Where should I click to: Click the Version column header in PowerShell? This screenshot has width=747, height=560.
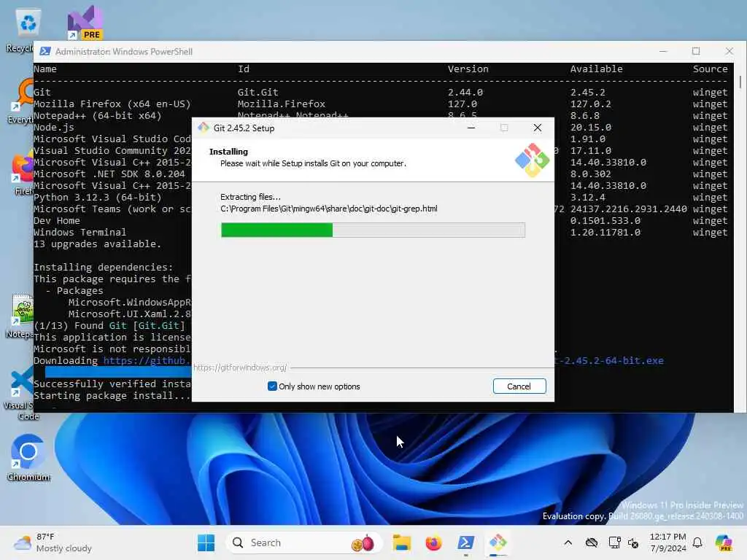(x=468, y=69)
